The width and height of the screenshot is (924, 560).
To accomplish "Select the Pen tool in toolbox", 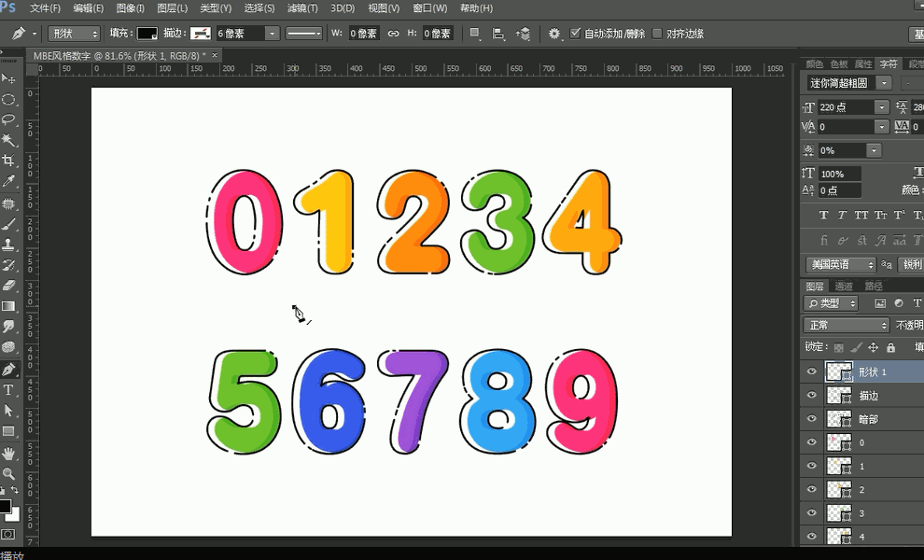I will 8,370.
